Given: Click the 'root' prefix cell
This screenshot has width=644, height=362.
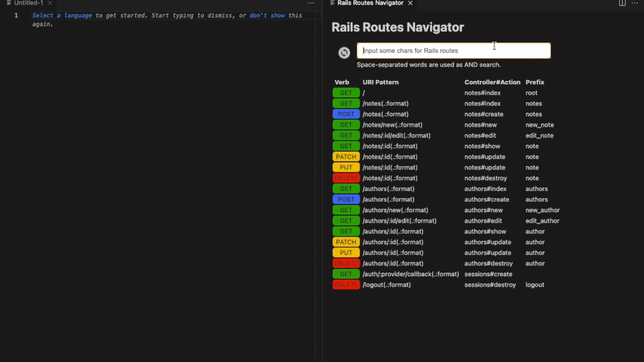Looking at the screenshot, I should [x=531, y=93].
